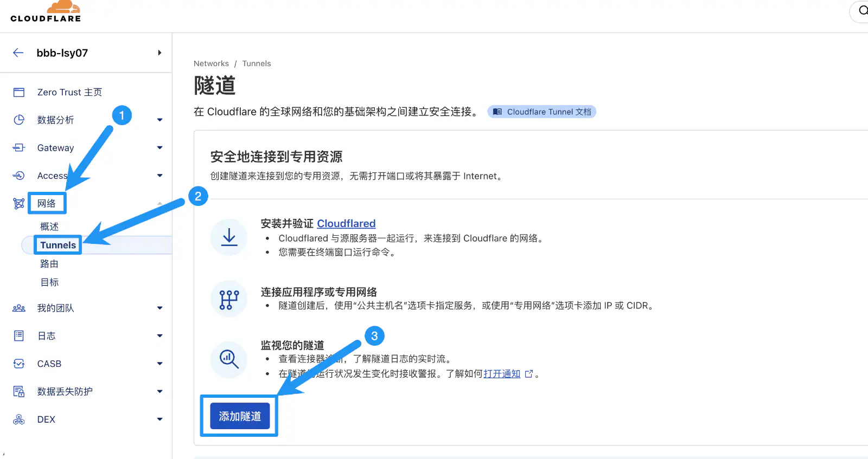Open the bbb-lsy07 account switcher arrow

click(159, 53)
